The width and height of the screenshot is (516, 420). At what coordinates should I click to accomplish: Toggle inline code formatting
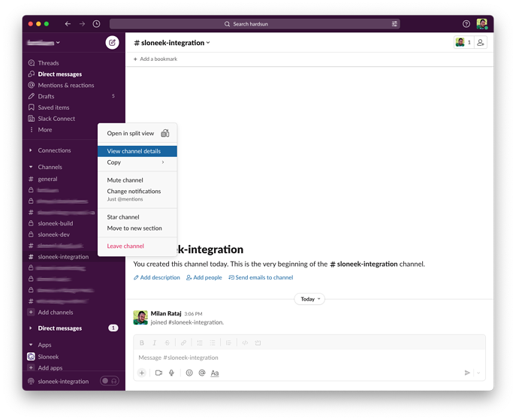click(x=245, y=343)
